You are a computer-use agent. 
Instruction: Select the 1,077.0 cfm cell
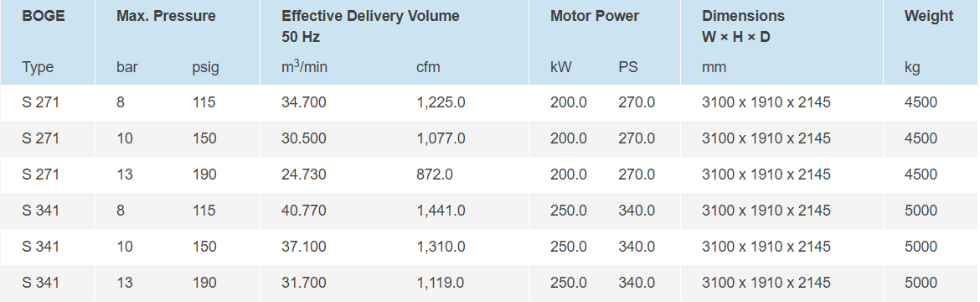tap(441, 138)
